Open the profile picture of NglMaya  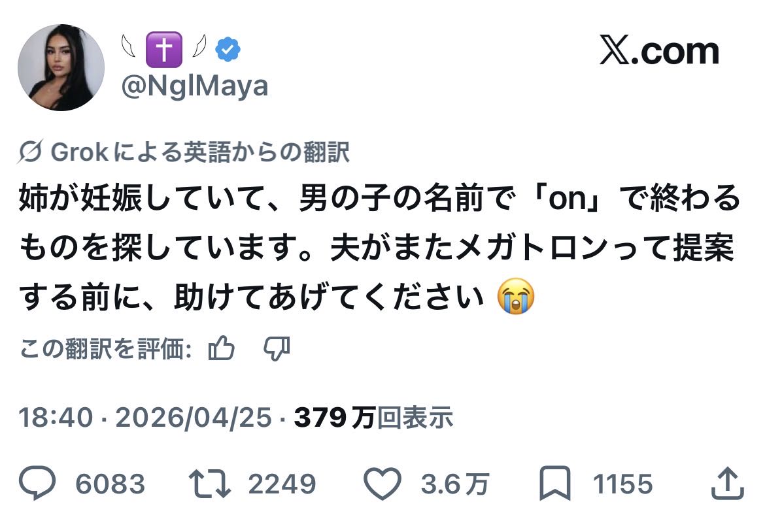61,67
